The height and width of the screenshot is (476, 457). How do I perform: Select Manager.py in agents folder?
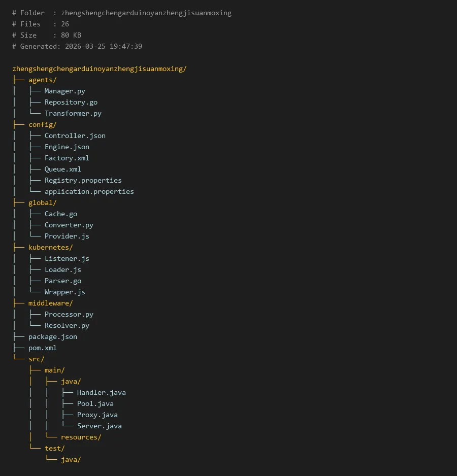pyautogui.click(x=64, y=91)
